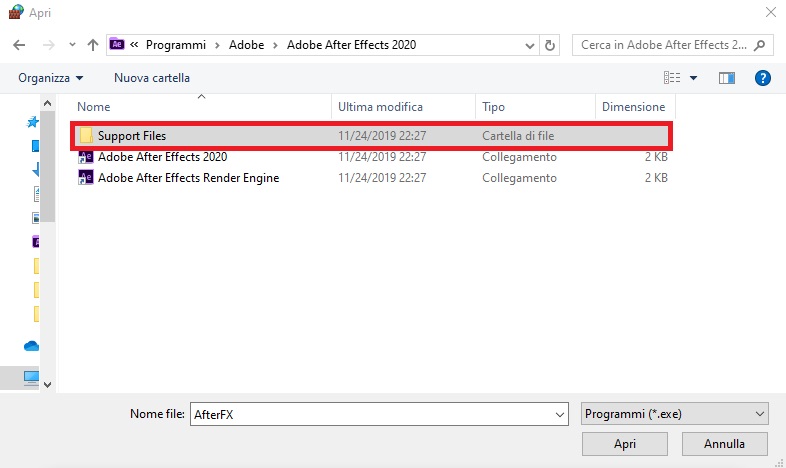Sort by Dimensione column header
Viewport: 786px width, 468px height.
[x=634, y=107]
